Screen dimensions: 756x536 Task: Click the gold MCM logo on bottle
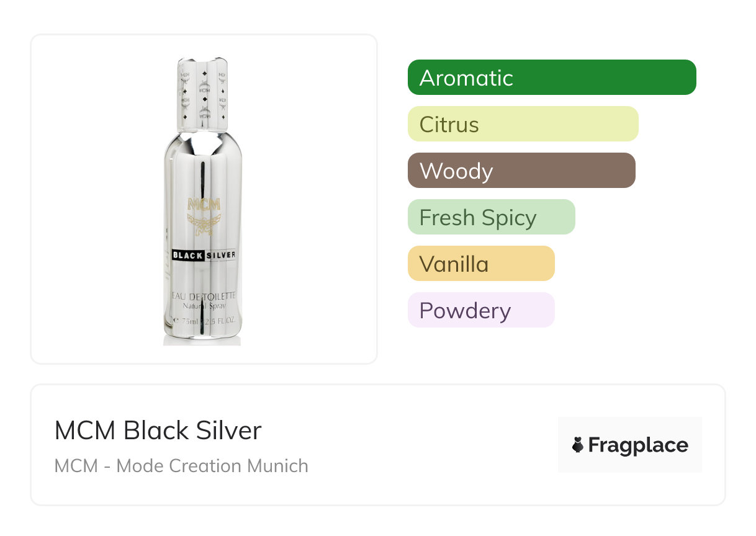(204, 206)
